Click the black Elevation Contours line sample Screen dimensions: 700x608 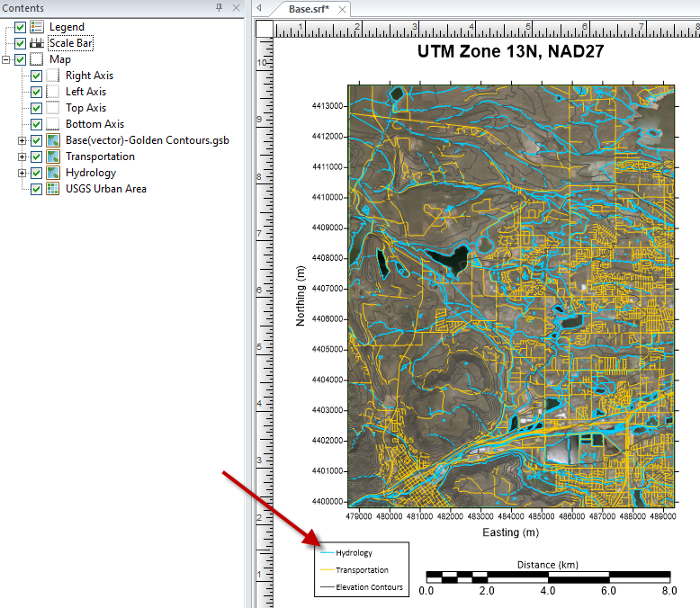(328, 587)
